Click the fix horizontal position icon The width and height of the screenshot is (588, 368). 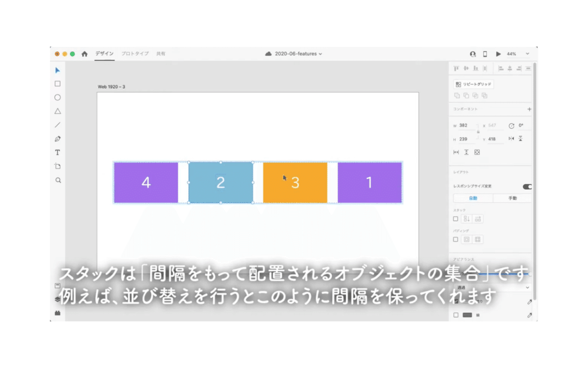(456, 152)
